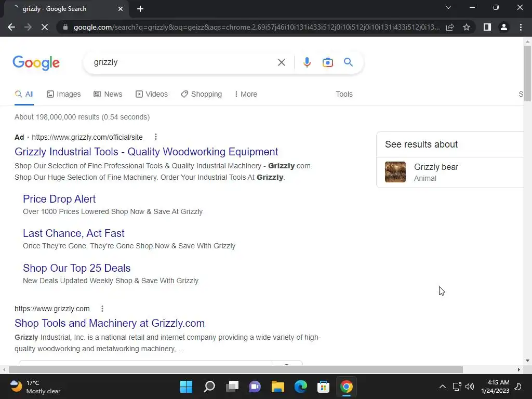This screenshot has height=399, width=532.
Task: Open the Price Drop Alert link
Action: tap(59, 199)
